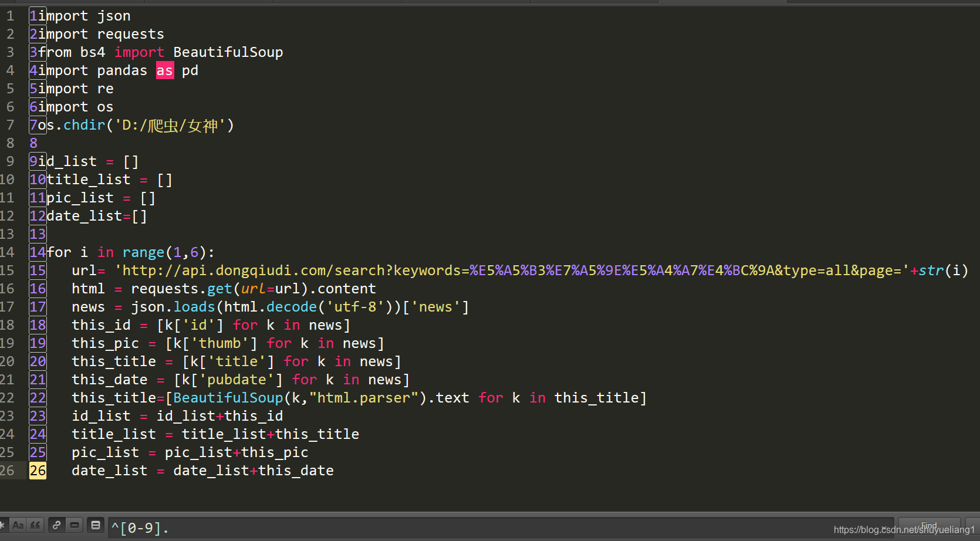Click 'json.loads' on line 17
The width and height of the screenshot is (980, 541).
pos(173,307)
